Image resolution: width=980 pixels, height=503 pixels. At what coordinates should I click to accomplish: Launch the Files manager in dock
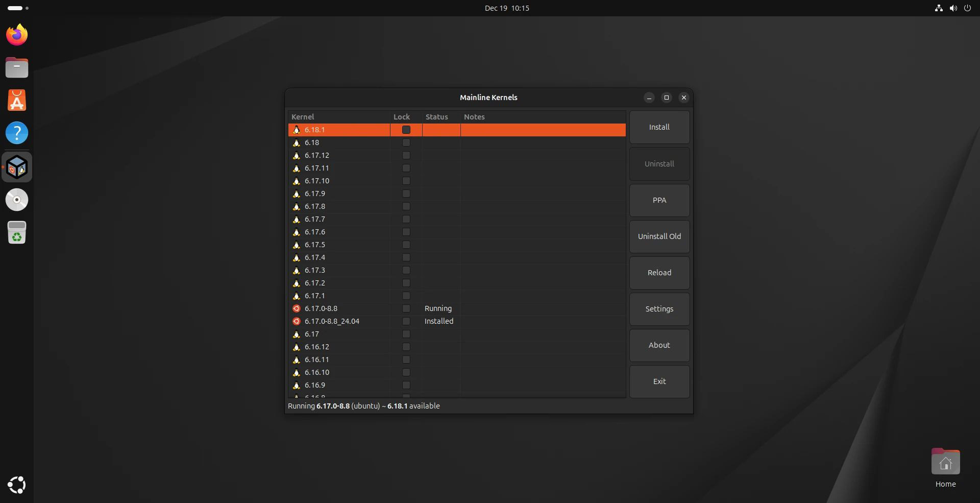(17, 67)
